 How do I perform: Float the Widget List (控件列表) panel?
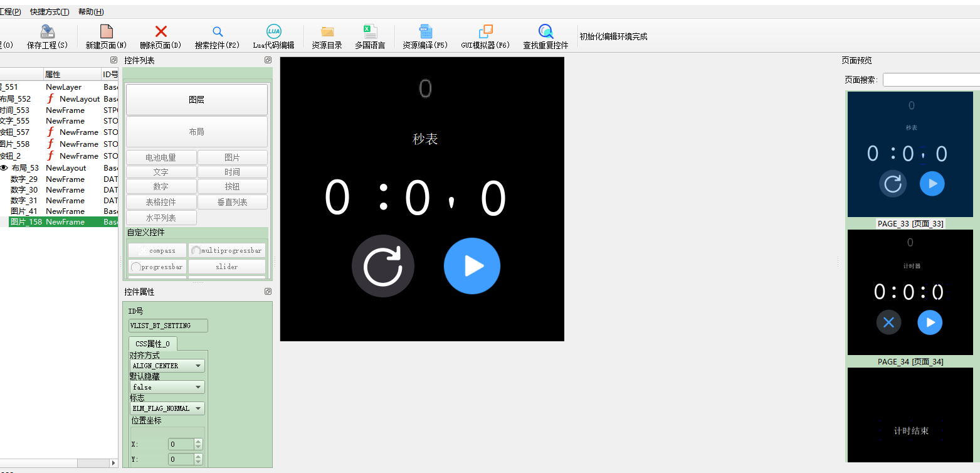click(x=268, y=60)
